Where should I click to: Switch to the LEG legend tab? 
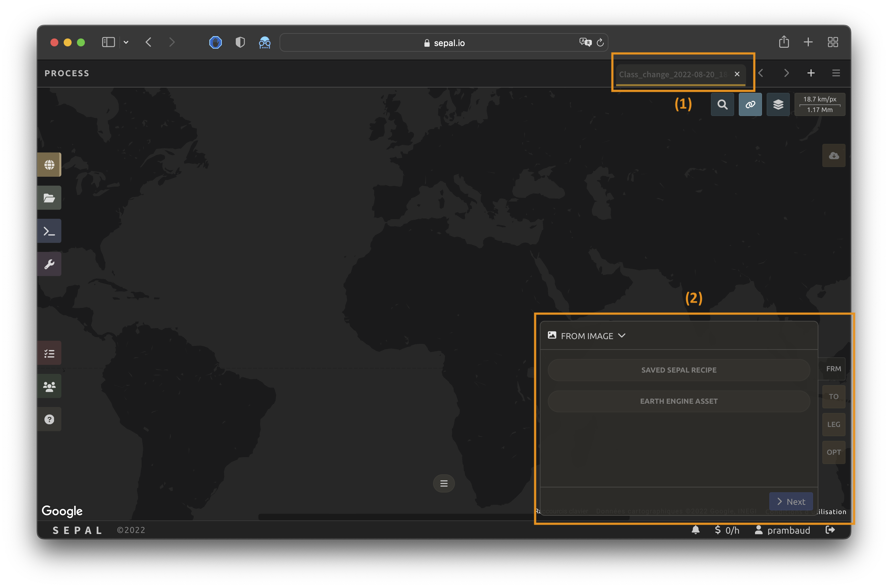(834, 425)
